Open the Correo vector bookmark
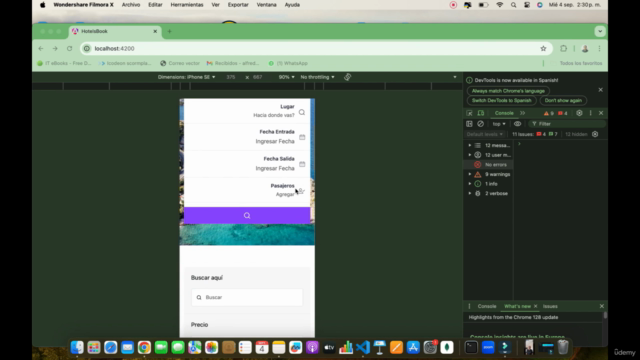The height and width of the screenshot is (360, 640). pyautogui.click(x=180, y=63)
